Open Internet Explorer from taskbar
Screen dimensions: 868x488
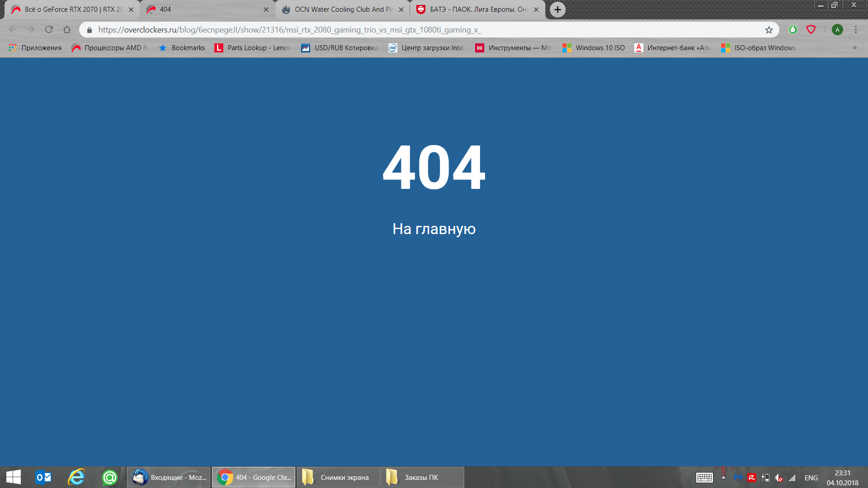(x=76, y=477)
